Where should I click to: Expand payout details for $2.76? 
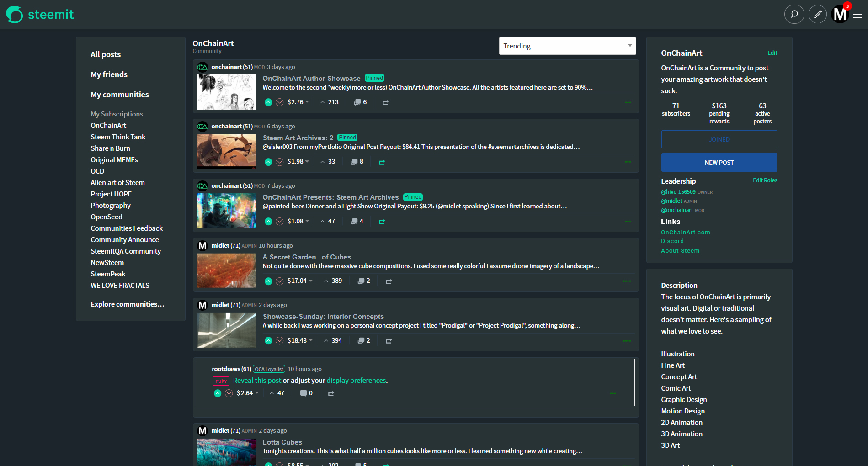point(298,102)
